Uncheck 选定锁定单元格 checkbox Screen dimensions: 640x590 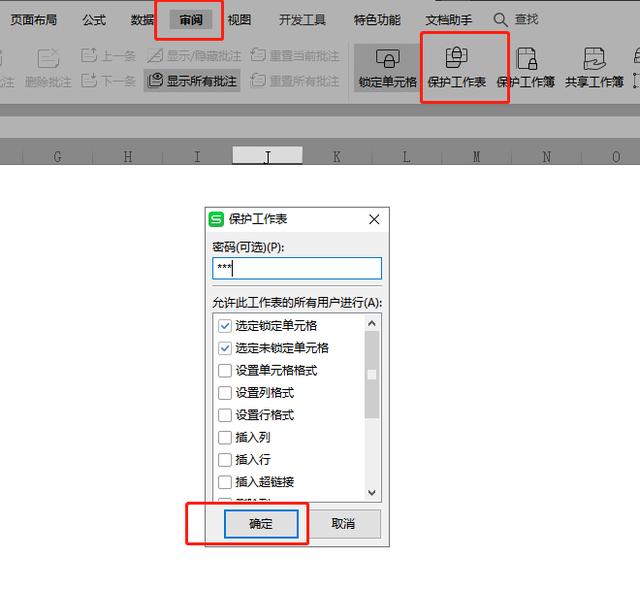tap(225, 326)
